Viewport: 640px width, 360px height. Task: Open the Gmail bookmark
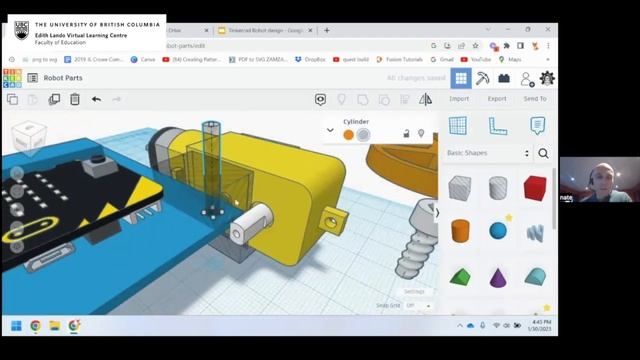442,60
